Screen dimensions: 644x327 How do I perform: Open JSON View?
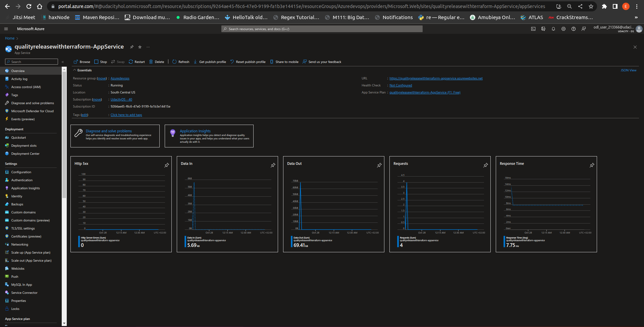[628, 70]
